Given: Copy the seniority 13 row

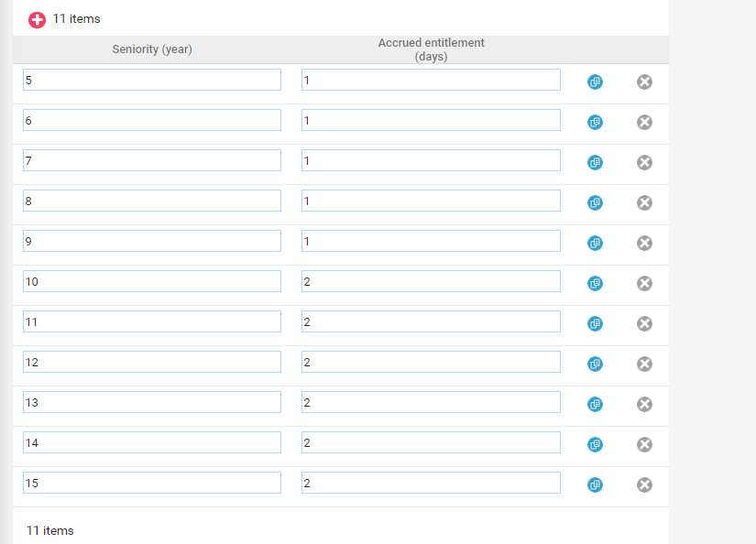Looking at the screenshot, I should 595,404.
